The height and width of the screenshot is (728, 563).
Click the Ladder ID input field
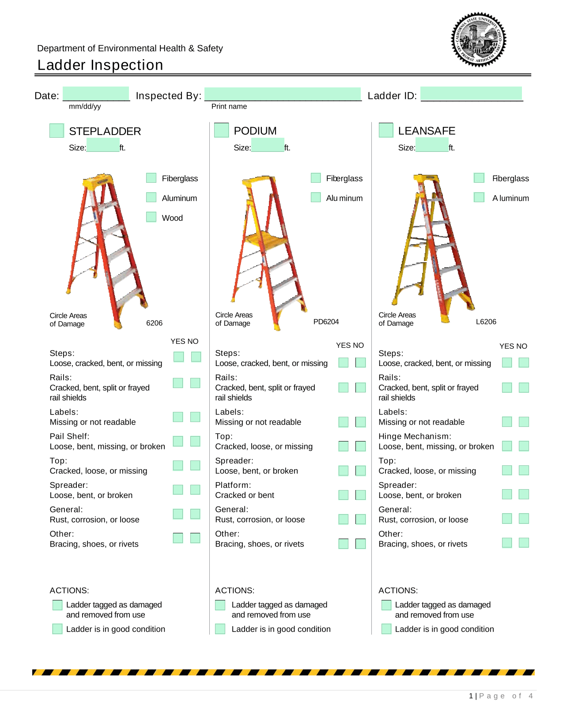471,94
